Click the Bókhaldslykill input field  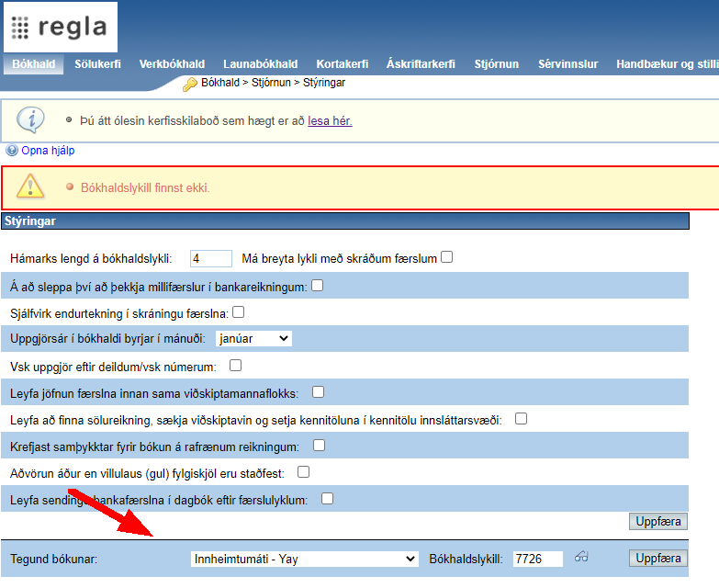[537, 559]
